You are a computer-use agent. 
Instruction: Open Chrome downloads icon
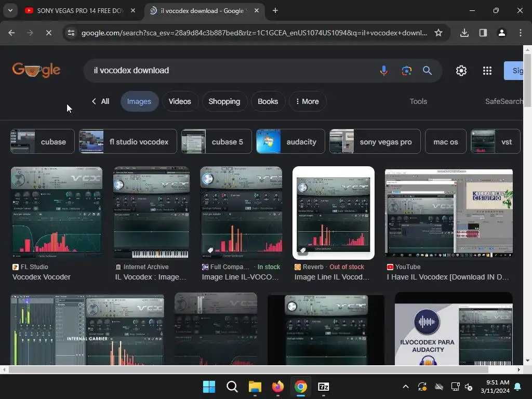point(464,33)
